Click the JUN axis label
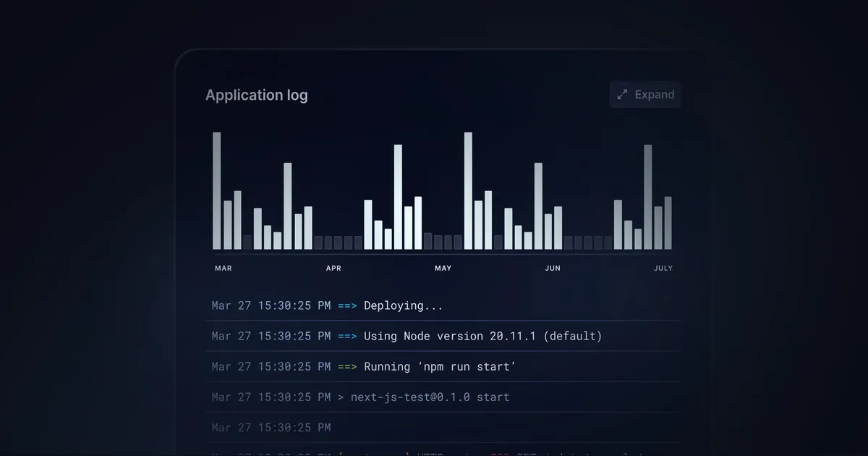The width and height of the screenshot is (868, 456). click(553, 269)
